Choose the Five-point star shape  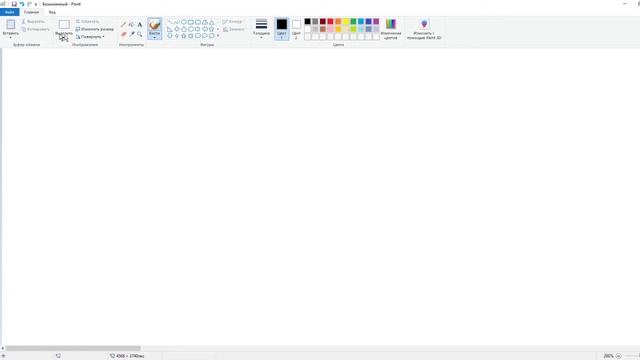point(184,36)
